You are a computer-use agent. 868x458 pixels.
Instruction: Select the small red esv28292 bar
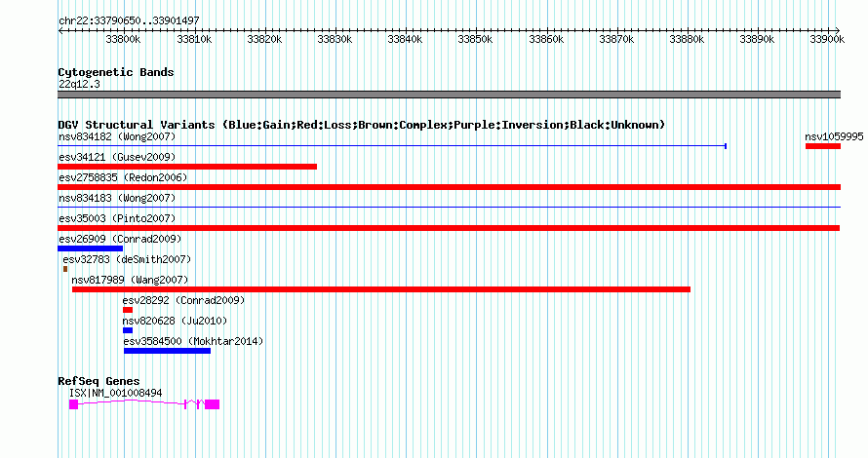[x=128, y=310]
